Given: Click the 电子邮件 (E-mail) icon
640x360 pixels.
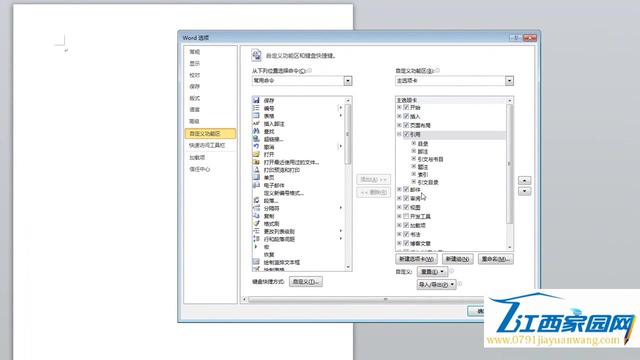Looking at the screenshot, I should pyautogui.click(x=256, y=185).
